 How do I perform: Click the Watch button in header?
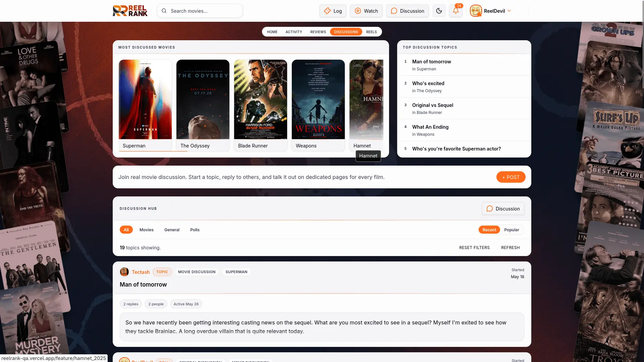coord(366,11)
